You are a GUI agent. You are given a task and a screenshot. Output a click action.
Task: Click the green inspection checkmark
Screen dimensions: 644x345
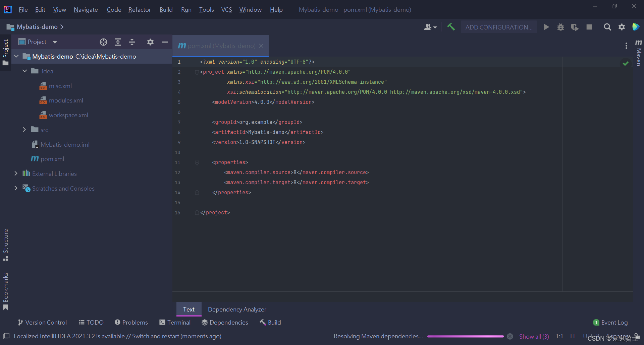click(x=626, y=63)
